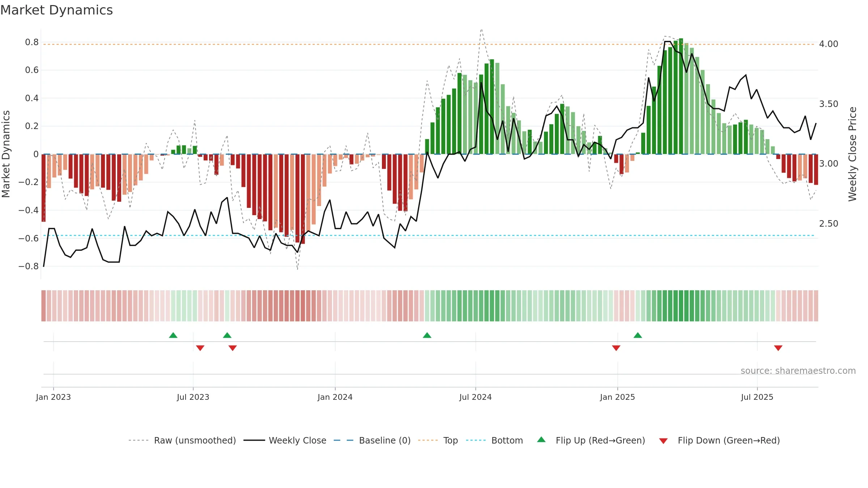
Task: Click the 0.8 left axis label
Action: pyautogui.click(x=32, y=42)
